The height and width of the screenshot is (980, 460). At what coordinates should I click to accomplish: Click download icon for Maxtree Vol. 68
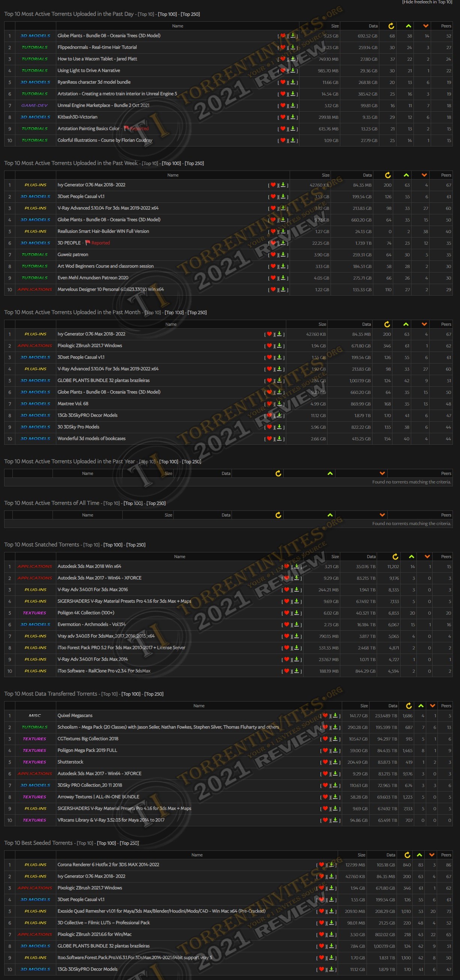(x=279, y=404)
